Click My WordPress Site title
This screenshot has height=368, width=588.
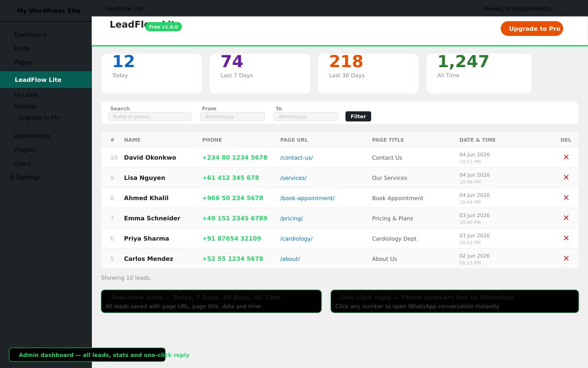pyautogui.click(x=49, y=11)
